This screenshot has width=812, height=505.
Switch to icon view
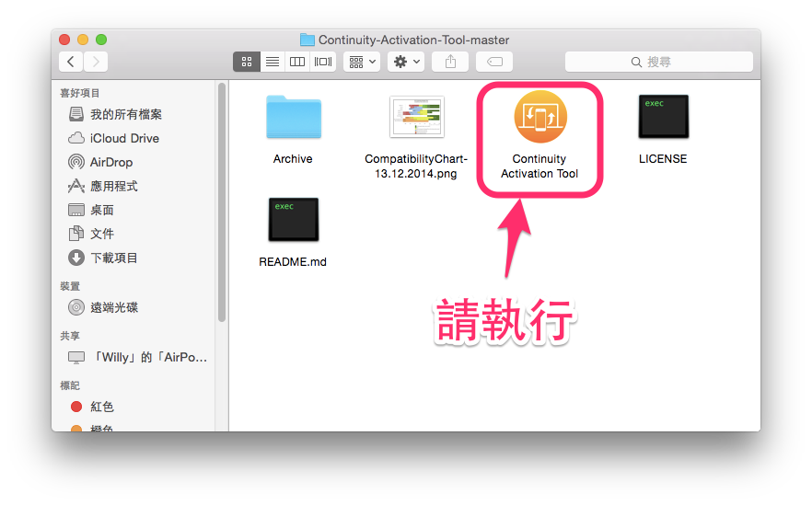[247, 62]
